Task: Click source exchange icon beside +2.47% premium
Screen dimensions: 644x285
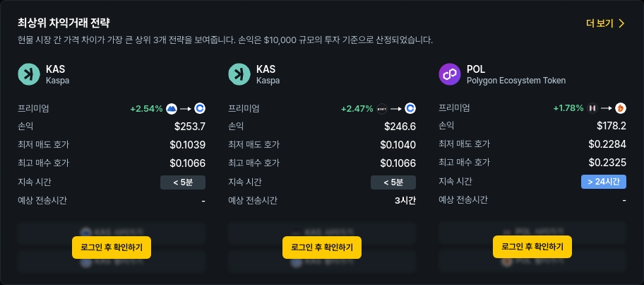Action: (x=382, y=109)
